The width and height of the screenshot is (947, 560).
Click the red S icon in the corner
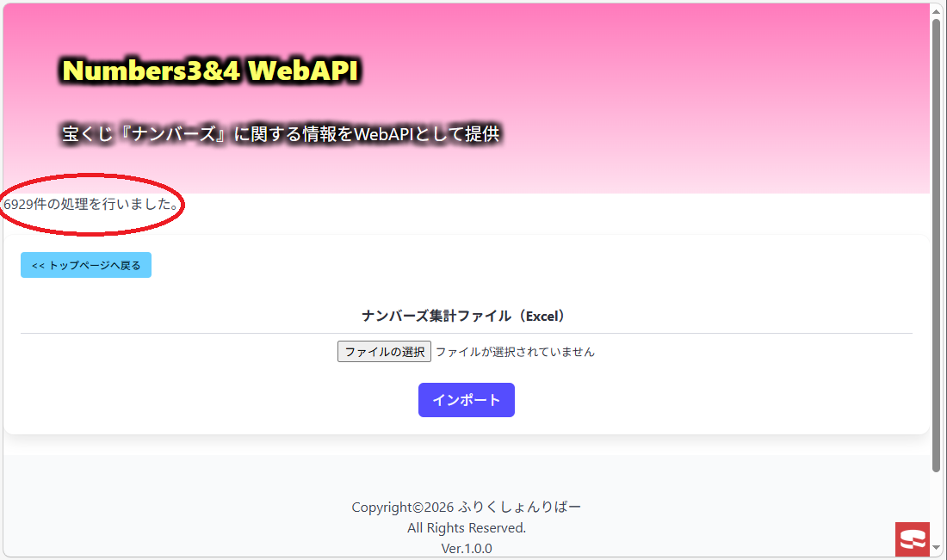tap(912, 538)
